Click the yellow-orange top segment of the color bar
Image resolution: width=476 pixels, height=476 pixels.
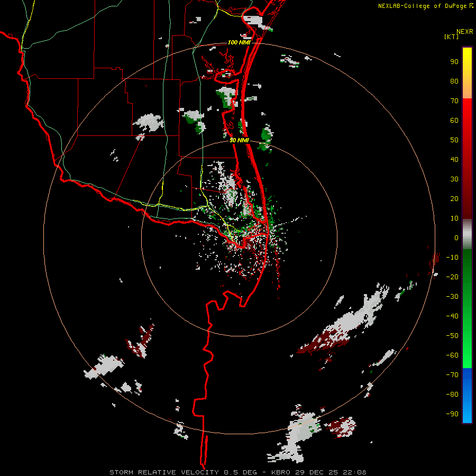(x=467, y=73)
